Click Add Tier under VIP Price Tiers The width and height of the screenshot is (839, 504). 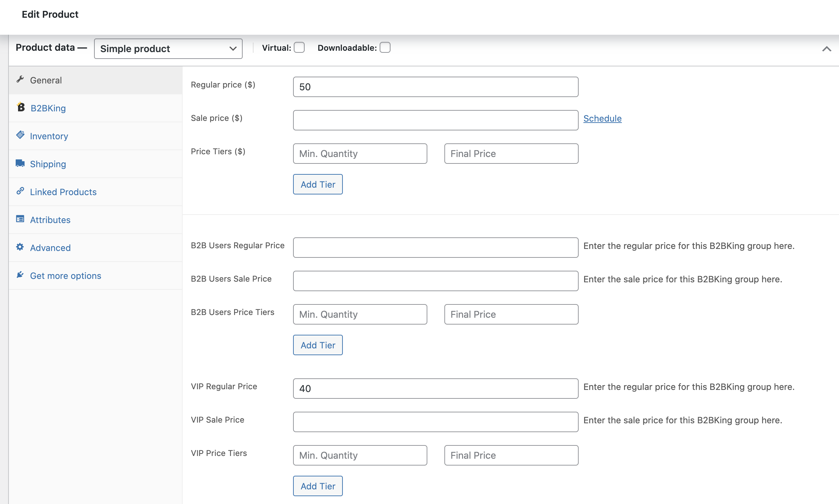[318, 486]
